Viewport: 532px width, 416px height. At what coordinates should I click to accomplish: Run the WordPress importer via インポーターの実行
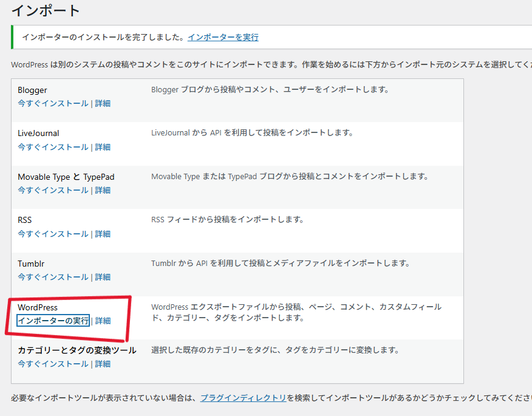tap(53, 321)
